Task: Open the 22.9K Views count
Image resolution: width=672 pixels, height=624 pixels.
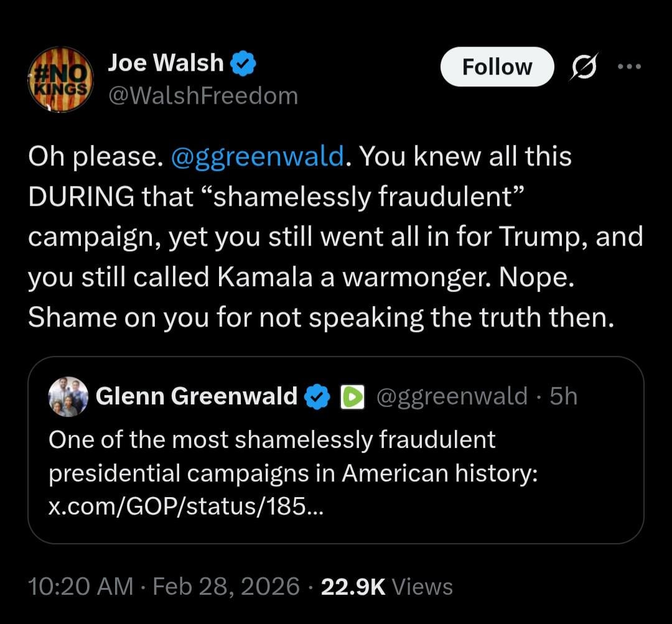Action: coord(386,586)
